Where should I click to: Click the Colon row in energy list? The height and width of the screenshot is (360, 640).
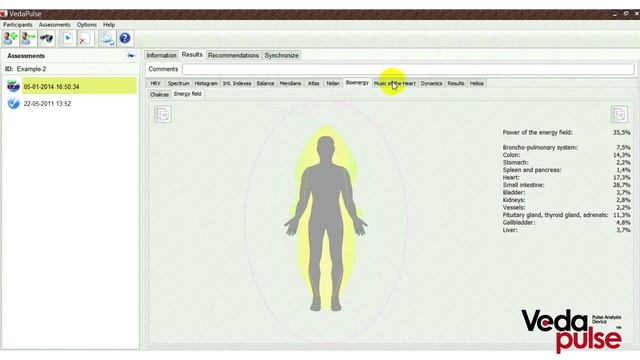(567, 155)
